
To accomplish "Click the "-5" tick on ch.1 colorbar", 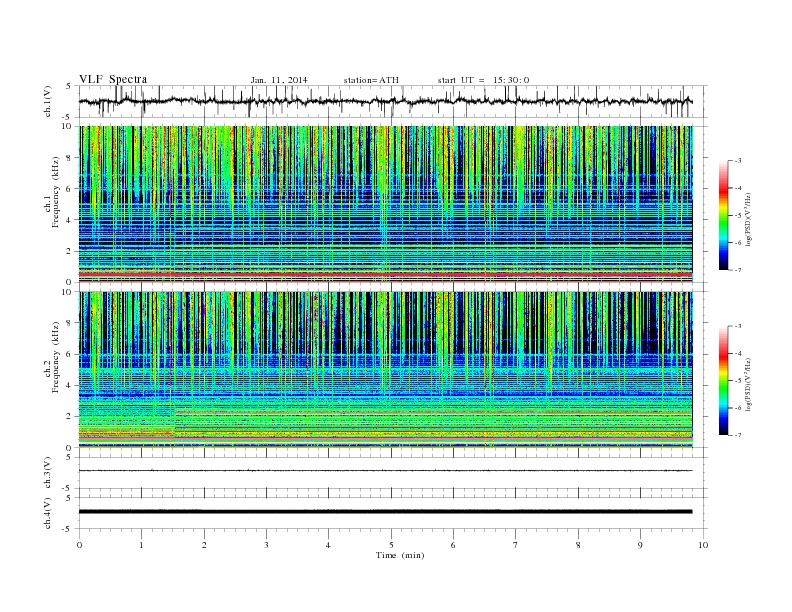I will click(737, 216).
